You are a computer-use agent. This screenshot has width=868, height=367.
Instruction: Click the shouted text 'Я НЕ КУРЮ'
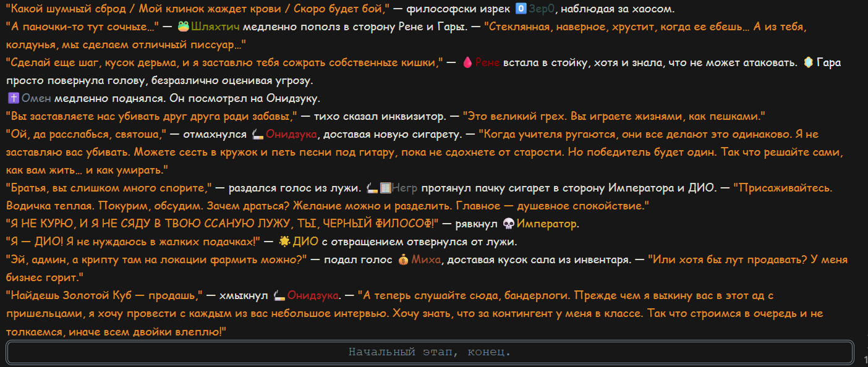click(42, 224)
